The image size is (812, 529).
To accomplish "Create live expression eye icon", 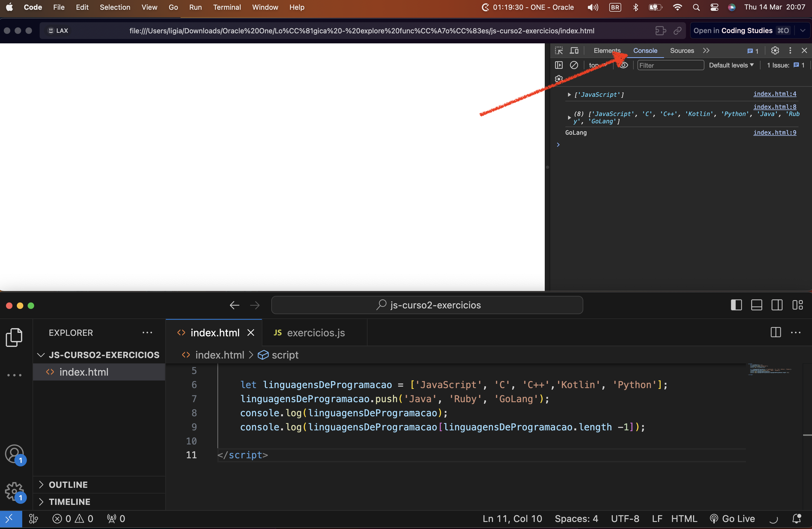I will [x=623, y=65].
